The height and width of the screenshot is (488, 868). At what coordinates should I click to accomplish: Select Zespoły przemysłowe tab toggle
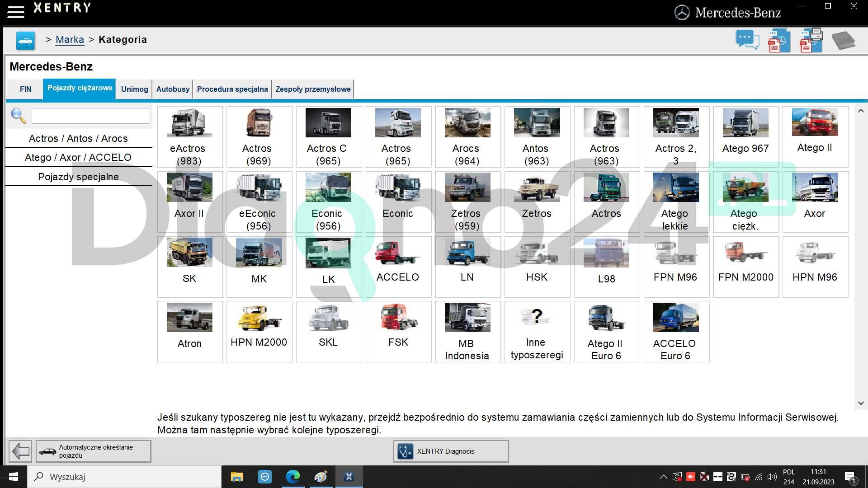point(313,89)
